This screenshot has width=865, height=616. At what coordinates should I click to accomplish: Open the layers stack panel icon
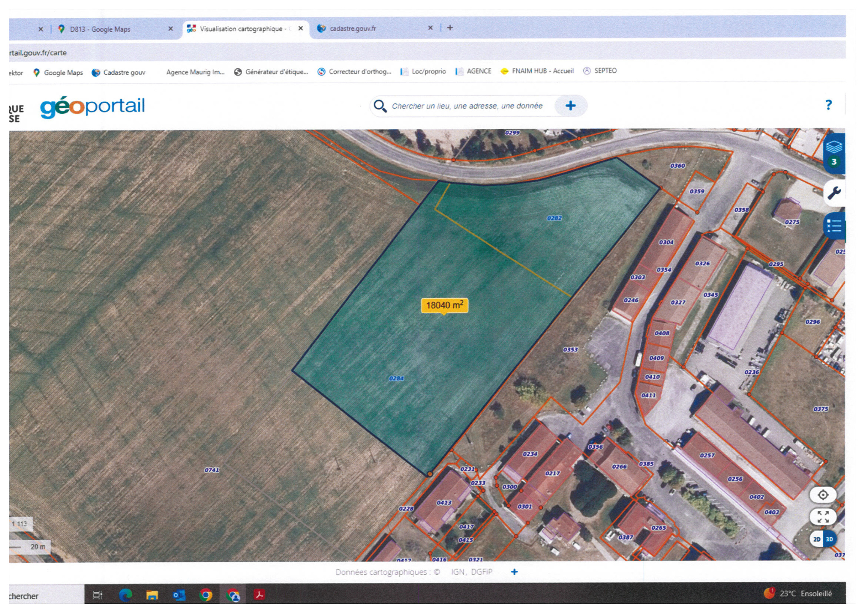[x=834, y=147]
